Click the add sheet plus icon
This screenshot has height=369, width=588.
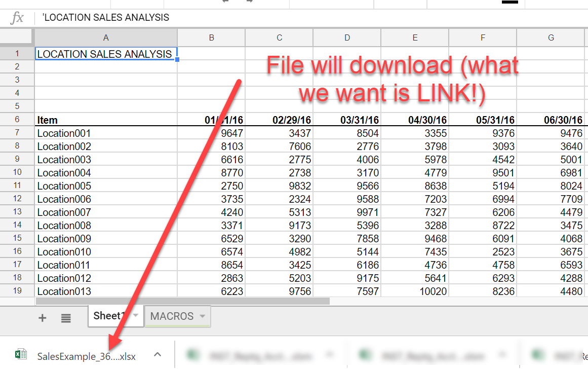coord(43,318)
